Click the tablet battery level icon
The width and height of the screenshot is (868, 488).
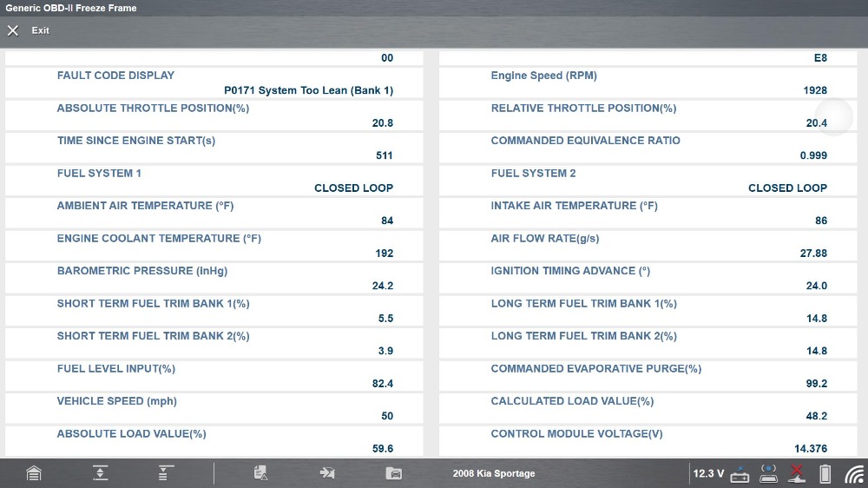pyautogui.click(x=825, y=473)
